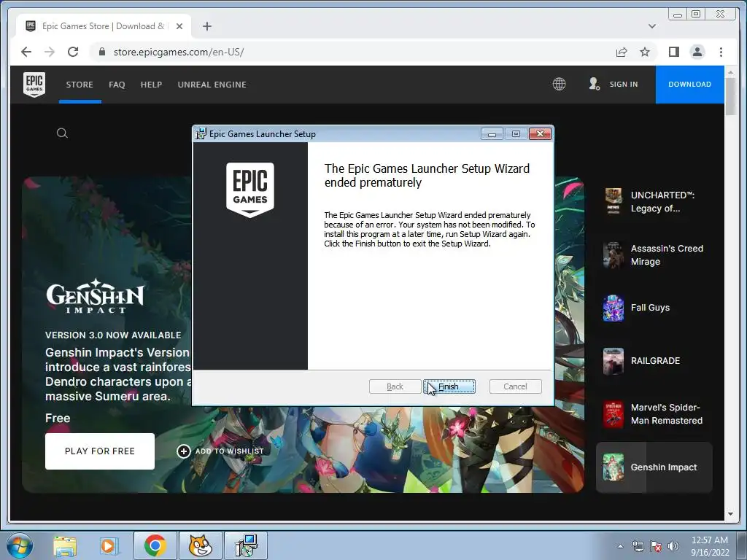Click the site padlock icon

coord(101,52)
